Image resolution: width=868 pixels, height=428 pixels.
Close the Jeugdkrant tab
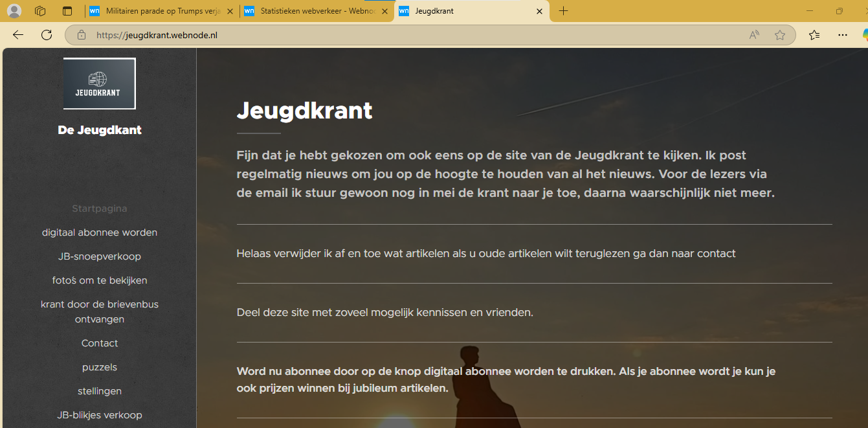pyautogui.click(x=540, y=11)
